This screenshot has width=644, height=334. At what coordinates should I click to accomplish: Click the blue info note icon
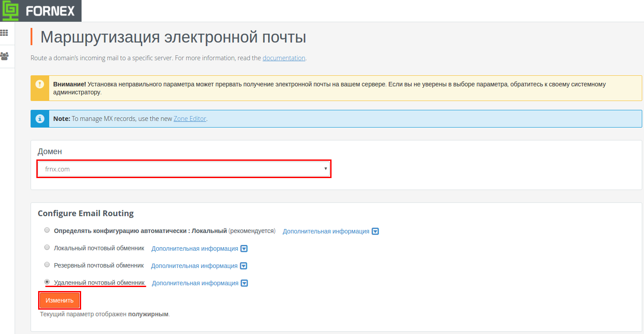pos(40,119)
